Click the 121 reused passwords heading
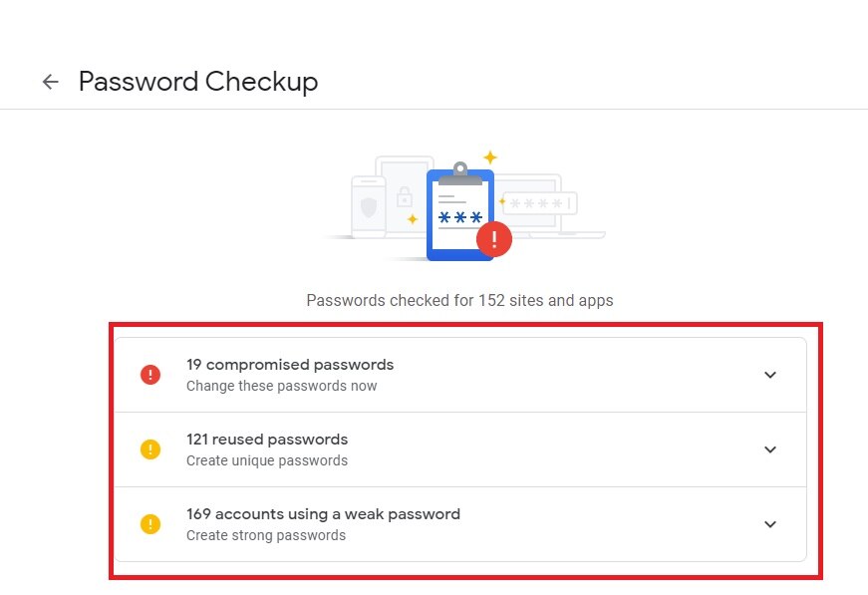 tap(267, 439)
